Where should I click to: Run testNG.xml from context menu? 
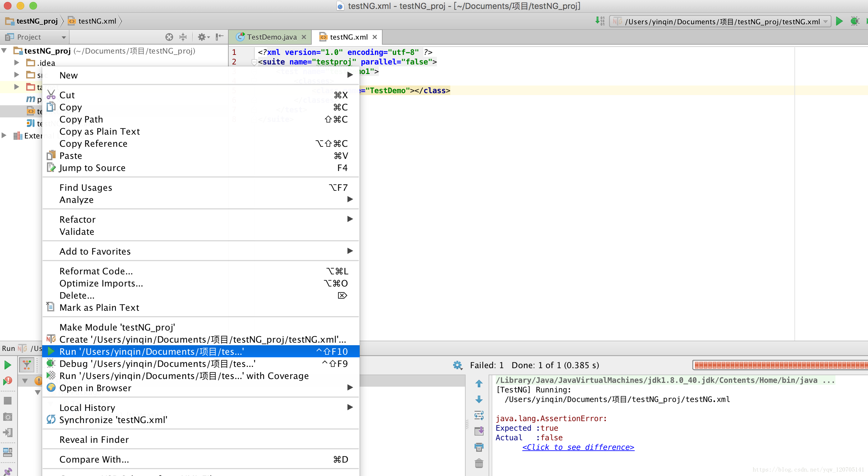click(201, 352)
